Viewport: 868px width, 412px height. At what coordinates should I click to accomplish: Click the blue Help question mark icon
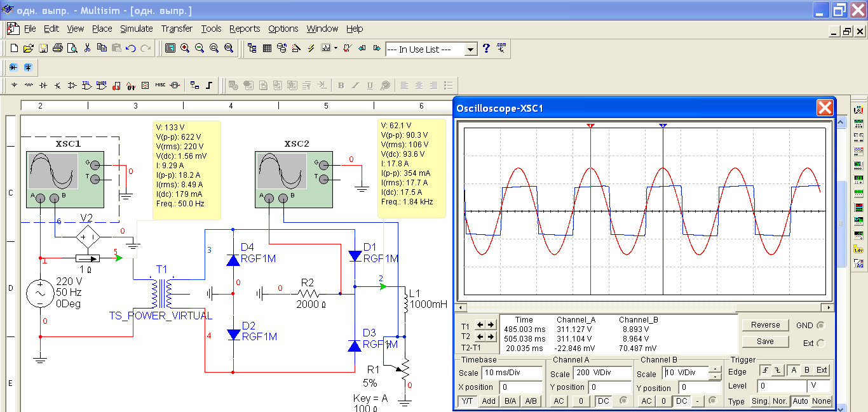coord(486,48)
